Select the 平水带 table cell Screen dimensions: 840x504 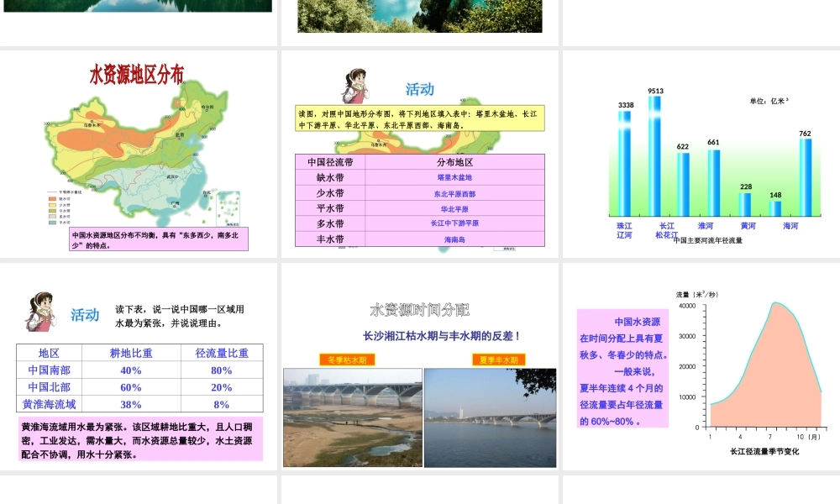(330, 208)
